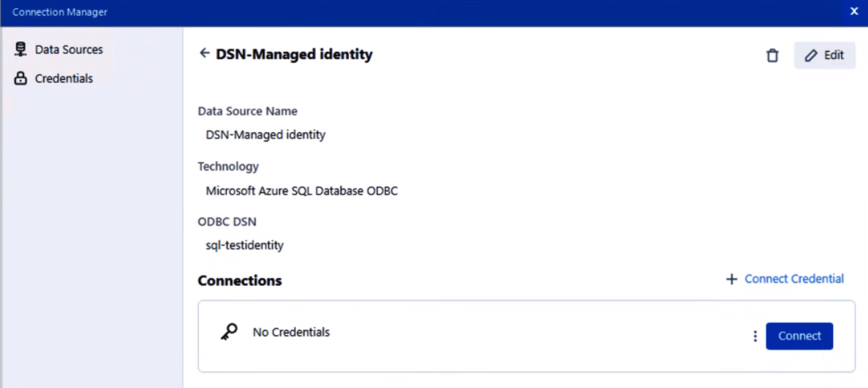Image resolution: width=868 pixels, height=388 pixels.
Task: Click the Connect Credential link
Action: point(794,279)
